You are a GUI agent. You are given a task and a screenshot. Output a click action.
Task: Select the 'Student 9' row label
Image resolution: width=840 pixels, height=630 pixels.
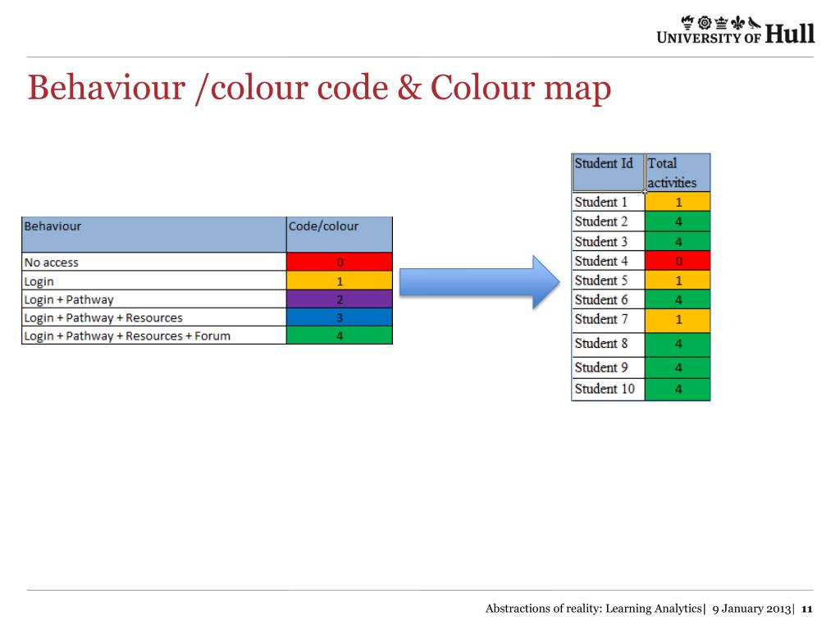tap(608, 367)
